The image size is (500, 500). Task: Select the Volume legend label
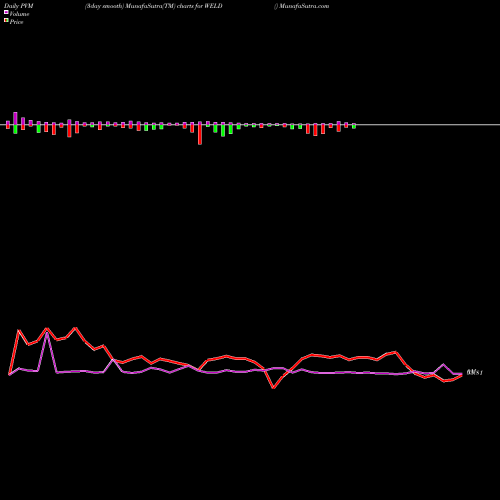(x=19, y=14)
